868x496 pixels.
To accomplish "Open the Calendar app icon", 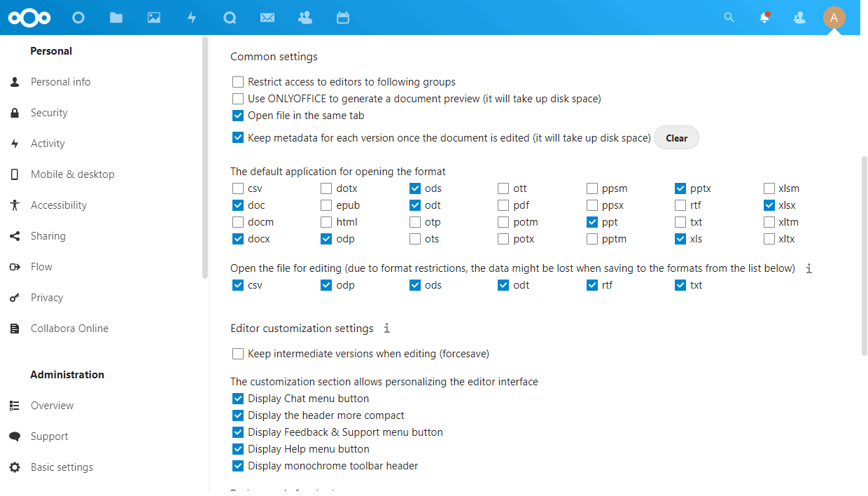I will pyautogui.click(x=343, y=18).
